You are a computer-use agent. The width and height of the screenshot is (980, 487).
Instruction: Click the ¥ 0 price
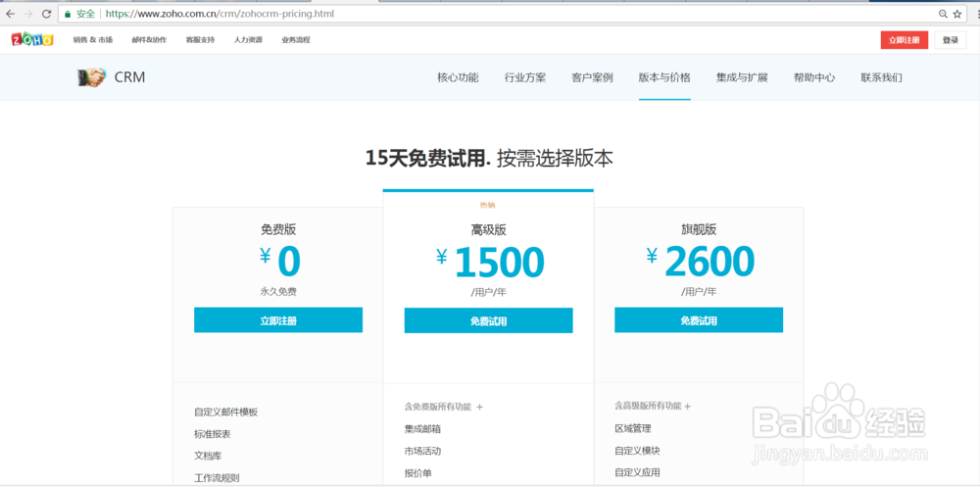[x=280, y=262]
